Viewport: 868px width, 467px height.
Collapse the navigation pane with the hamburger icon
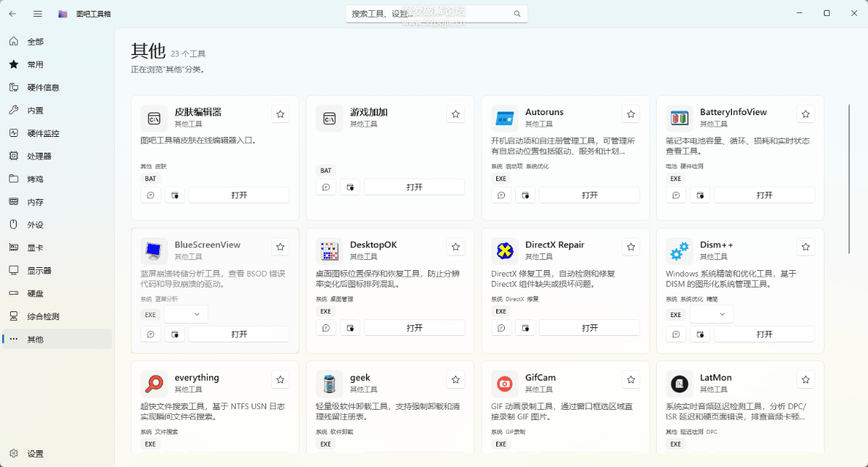(38, 14)
